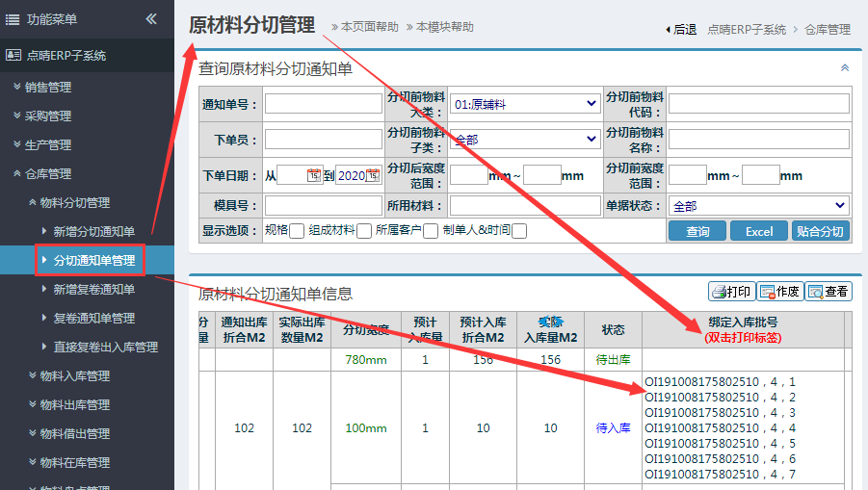Open 复卷通知单管理 menu item
The width and height of the screenshot is (868, 490).
[x=93, y=318]
